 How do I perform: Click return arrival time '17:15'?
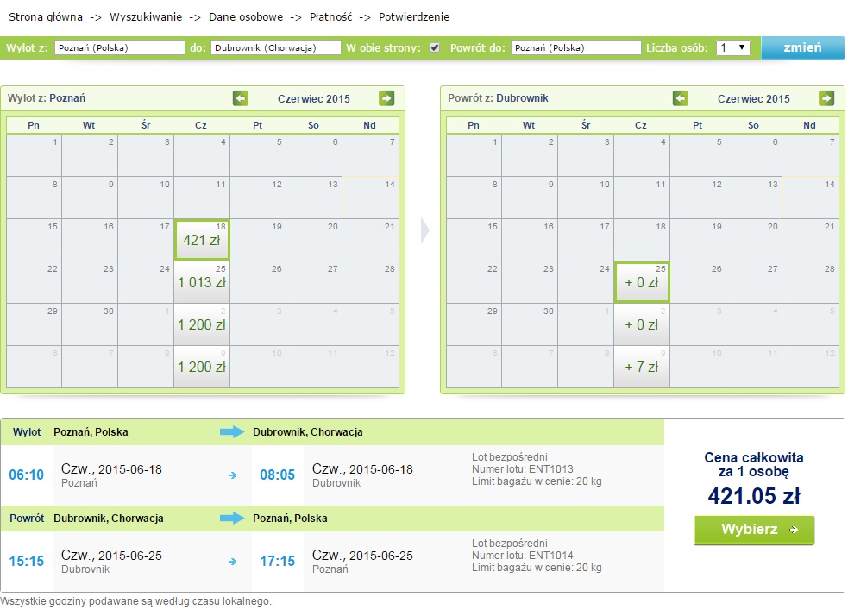pos(278,561)
